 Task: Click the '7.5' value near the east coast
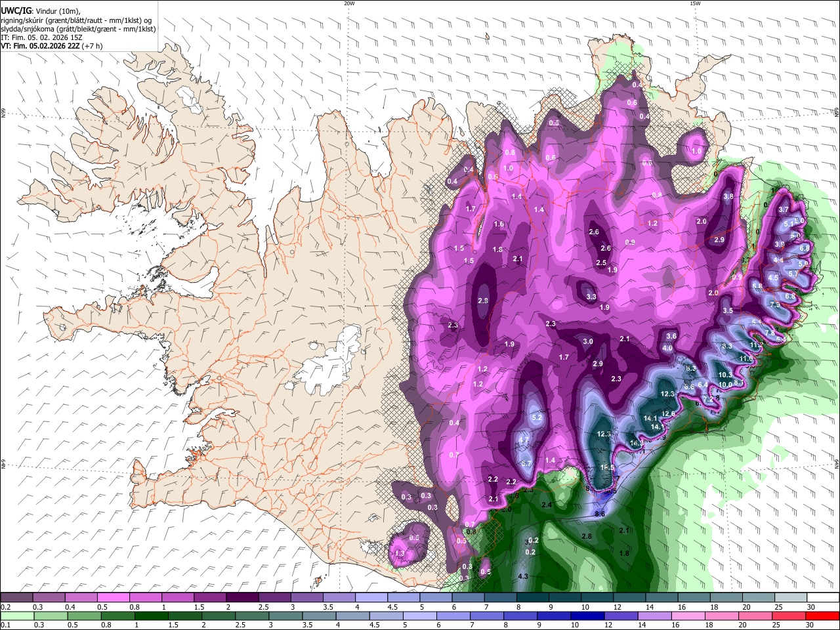(x=775, y=305)
